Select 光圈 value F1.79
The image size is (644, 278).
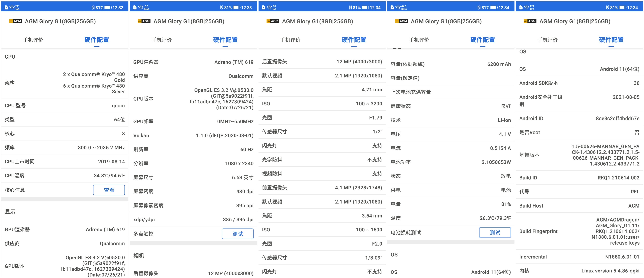pyautogui.click(x=376, y=117)
